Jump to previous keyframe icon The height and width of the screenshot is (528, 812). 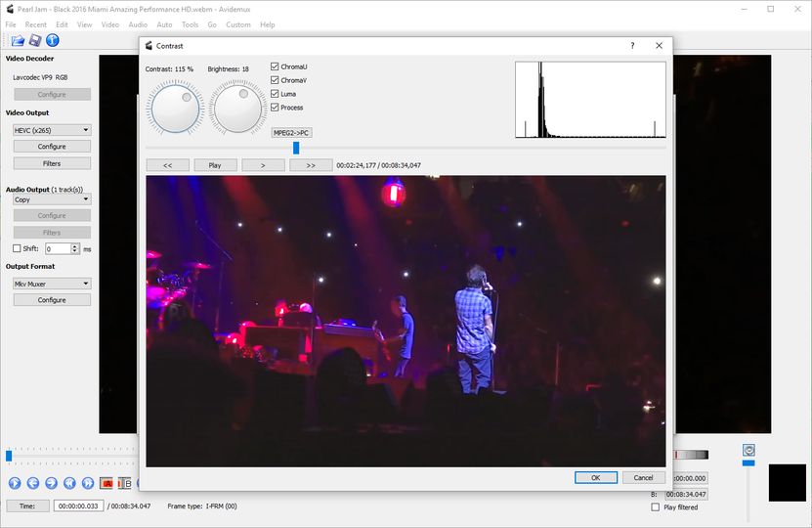(x=69, y=483)
